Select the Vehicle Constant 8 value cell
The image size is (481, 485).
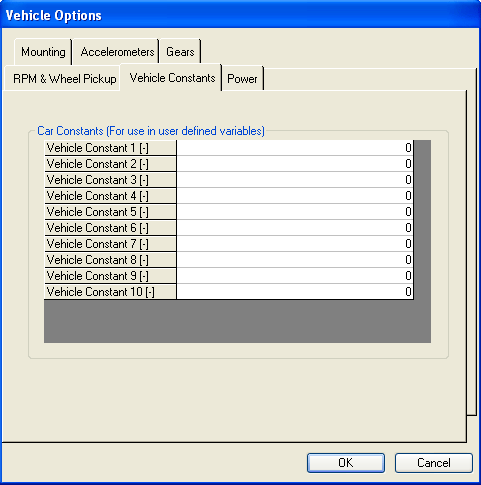[295, 260]
